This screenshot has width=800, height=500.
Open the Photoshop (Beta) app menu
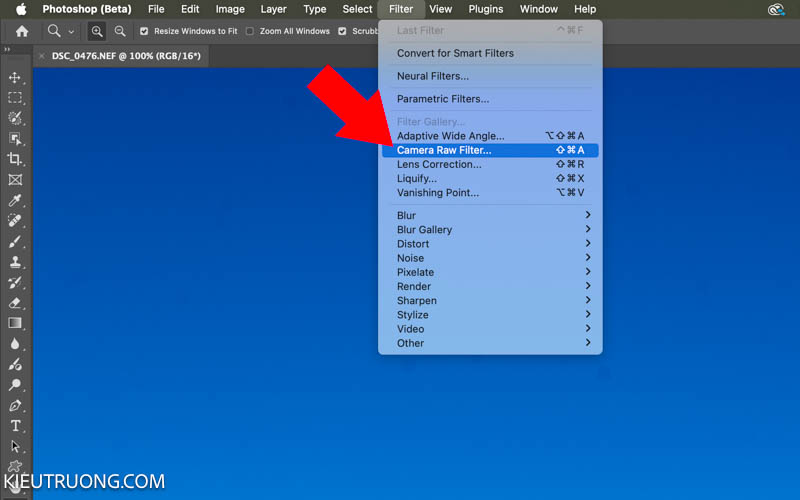87,9
